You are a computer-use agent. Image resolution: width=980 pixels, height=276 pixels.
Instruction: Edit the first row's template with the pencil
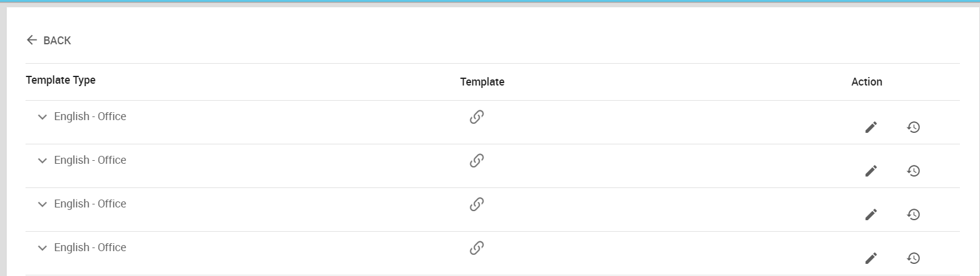(x=871, y=127)
